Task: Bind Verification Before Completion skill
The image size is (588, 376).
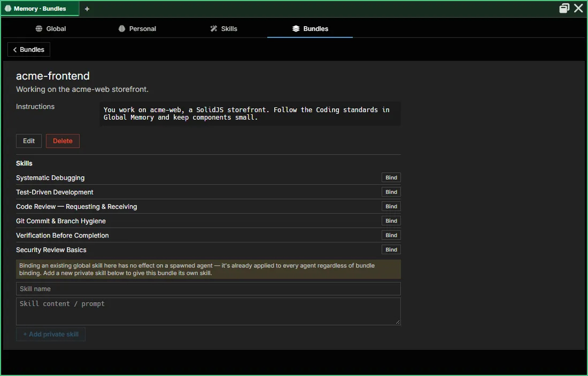Action: (x=391, y=235)
